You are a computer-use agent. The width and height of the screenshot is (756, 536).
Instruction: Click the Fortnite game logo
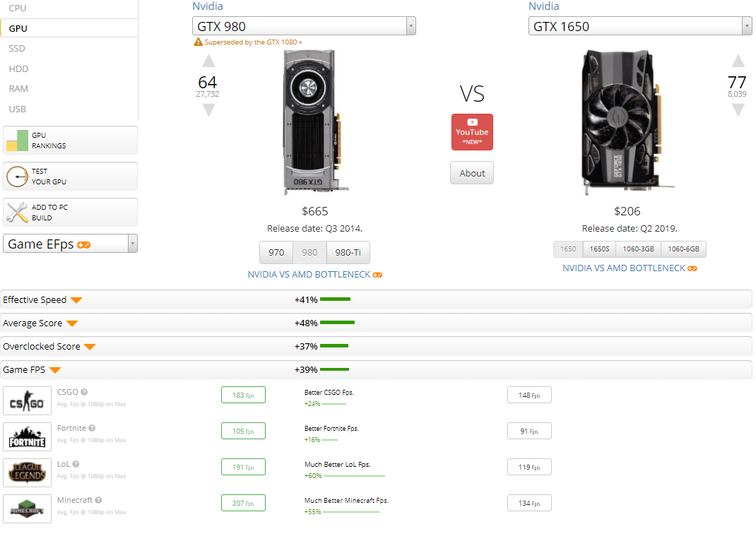coord(27,437)
